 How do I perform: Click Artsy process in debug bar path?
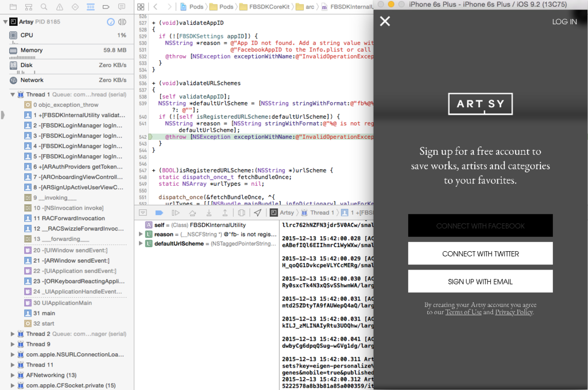coord(282,212)
